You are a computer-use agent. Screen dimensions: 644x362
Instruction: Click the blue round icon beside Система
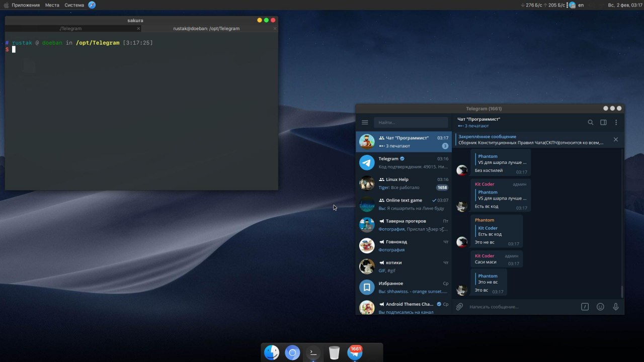pyautogui.click(x=92, y=5)
